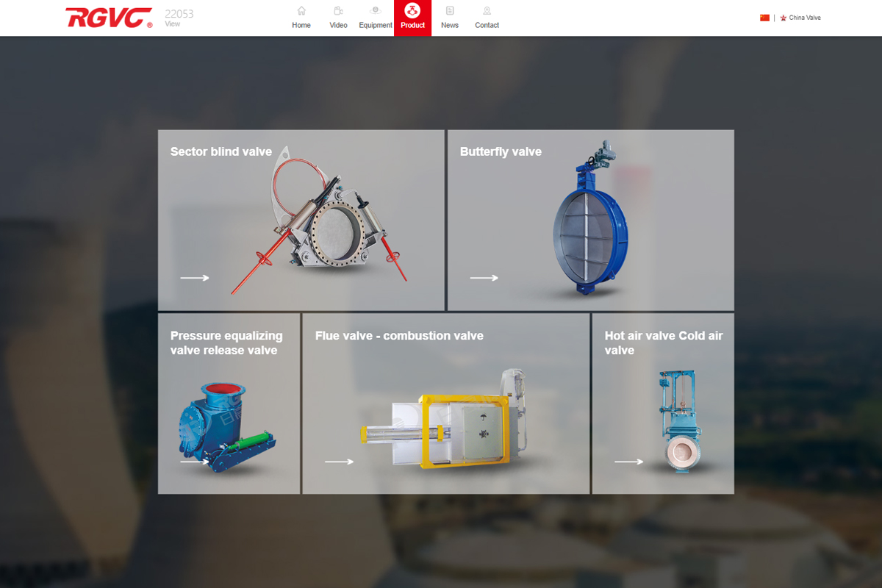Click the Chinese flag language icon
The image size is (882, 588).
tap(764, 18)
